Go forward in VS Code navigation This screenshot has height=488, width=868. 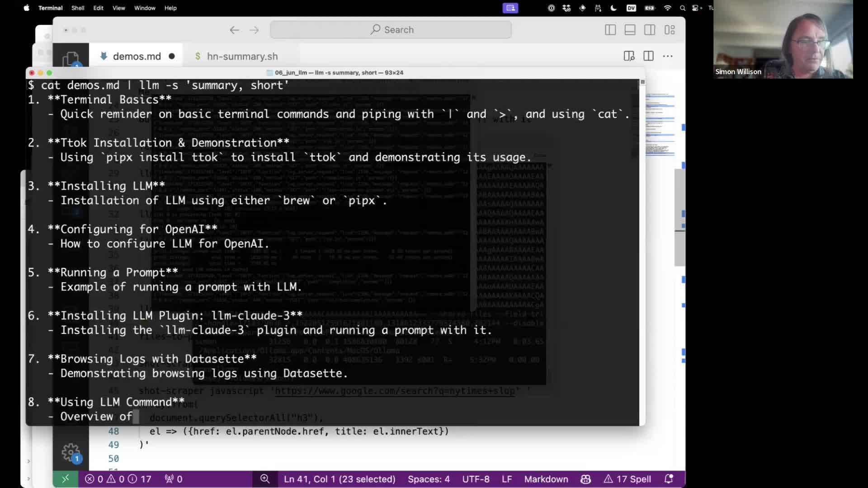pyautogui.click(x=254, y=30)
